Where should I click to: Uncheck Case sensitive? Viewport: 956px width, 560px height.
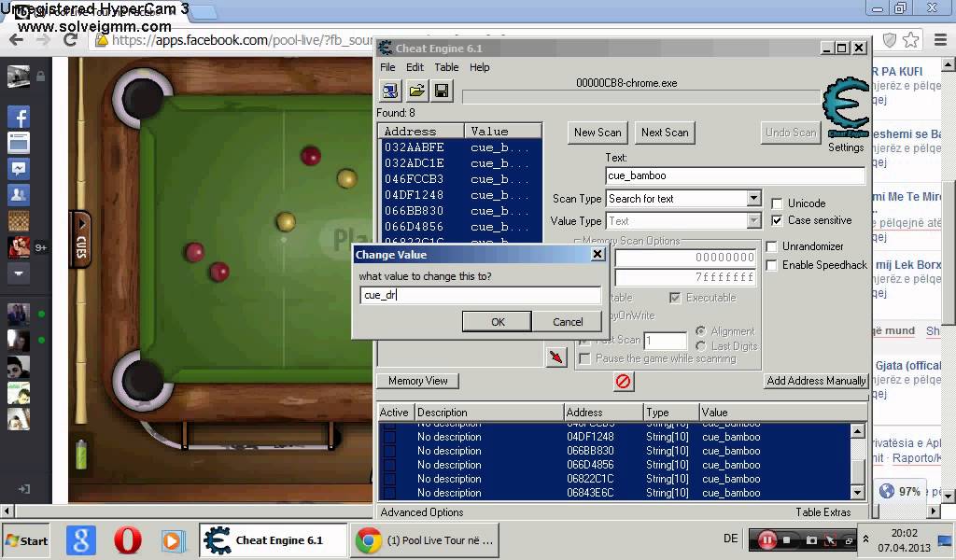[778, 220]
